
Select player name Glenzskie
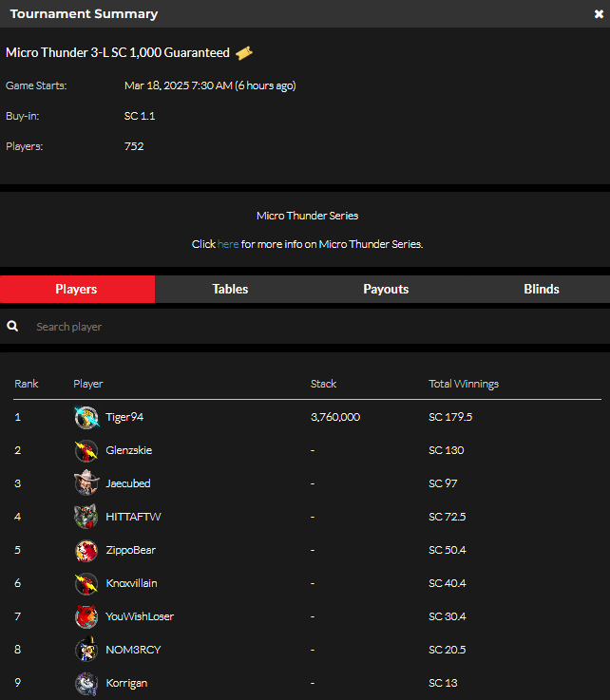[x=128, y=450]
